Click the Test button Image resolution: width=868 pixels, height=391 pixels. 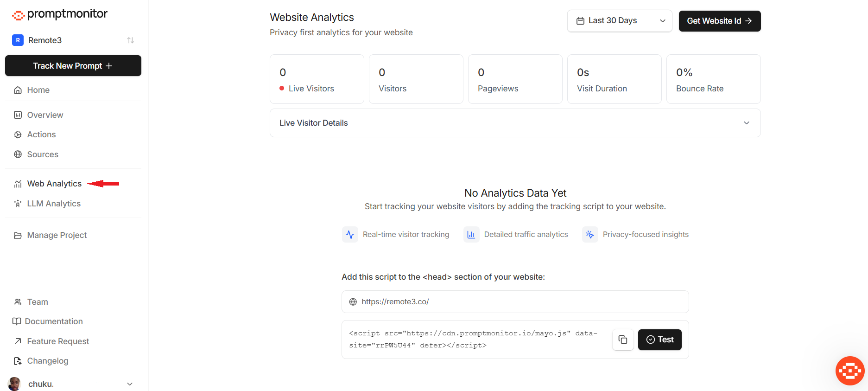point(660,340)
